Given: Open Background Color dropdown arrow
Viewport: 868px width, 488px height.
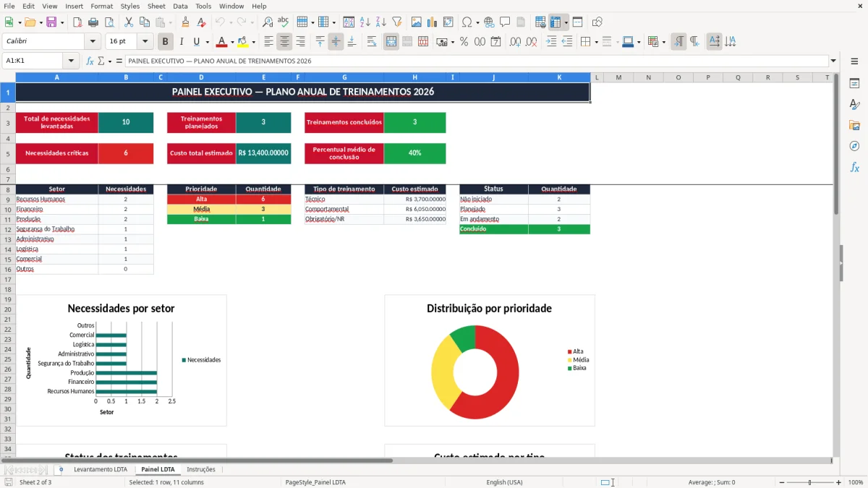Looking at the screenshot, I should [x=254, y=42].
